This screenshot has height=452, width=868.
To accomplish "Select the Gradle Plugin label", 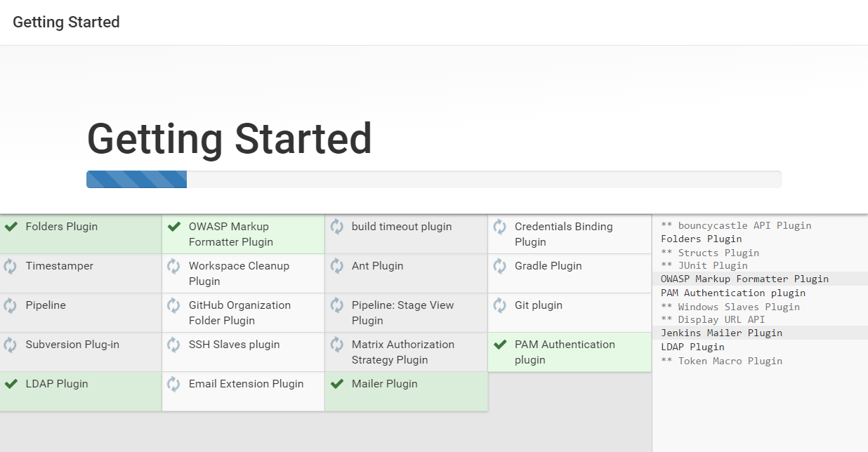I will coord(548,266).
